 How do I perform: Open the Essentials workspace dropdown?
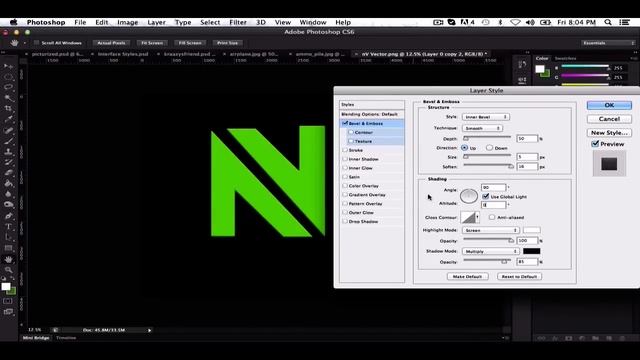pos(608,43)
